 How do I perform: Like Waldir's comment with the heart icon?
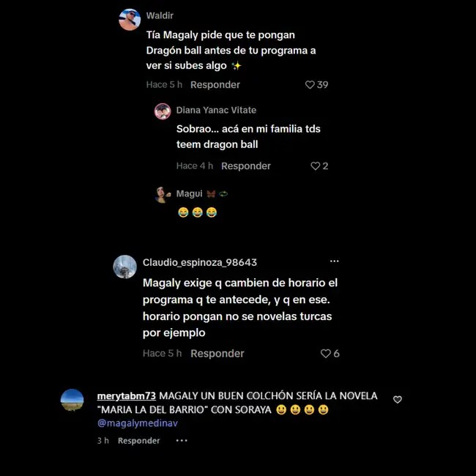310,85
